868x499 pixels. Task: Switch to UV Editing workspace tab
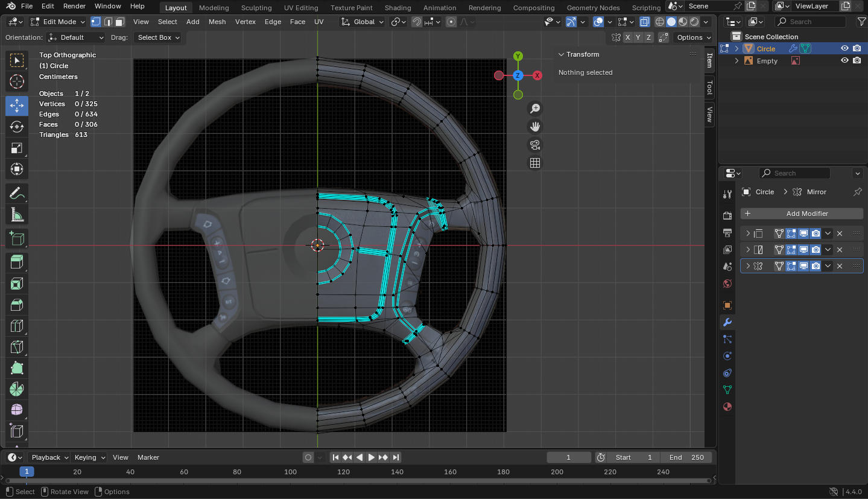click(300, 8)
